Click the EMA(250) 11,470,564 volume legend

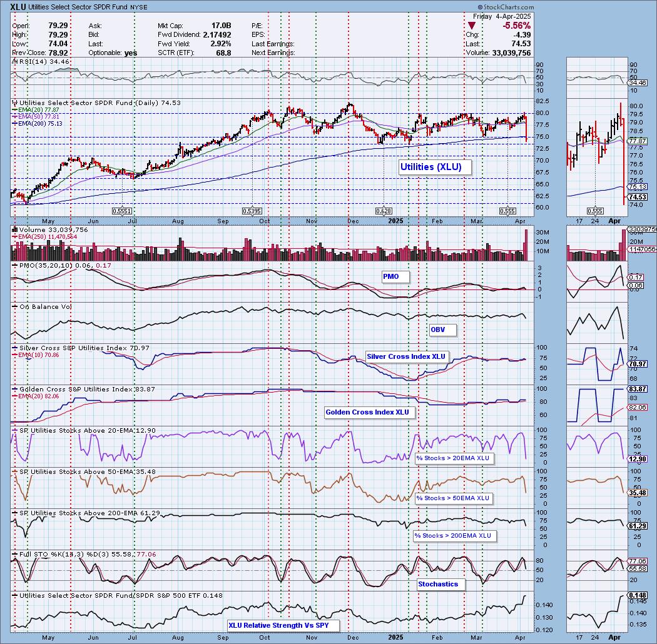(44, 237)
